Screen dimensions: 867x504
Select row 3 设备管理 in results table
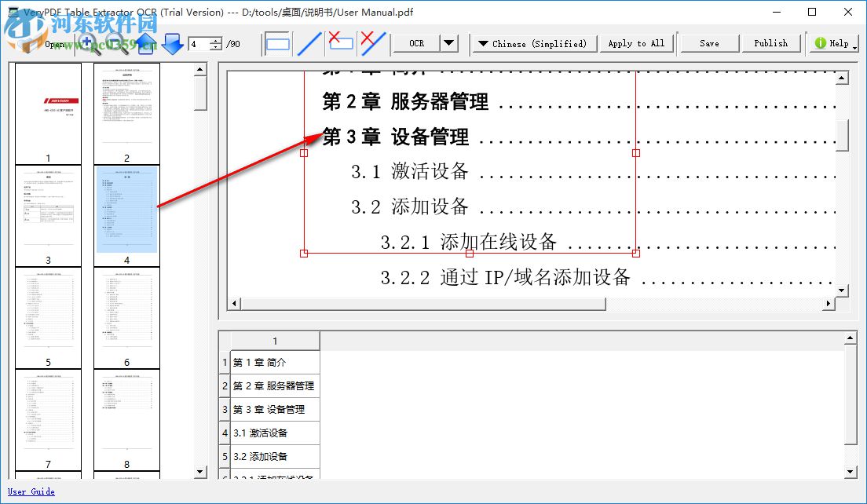pos(271,409)
